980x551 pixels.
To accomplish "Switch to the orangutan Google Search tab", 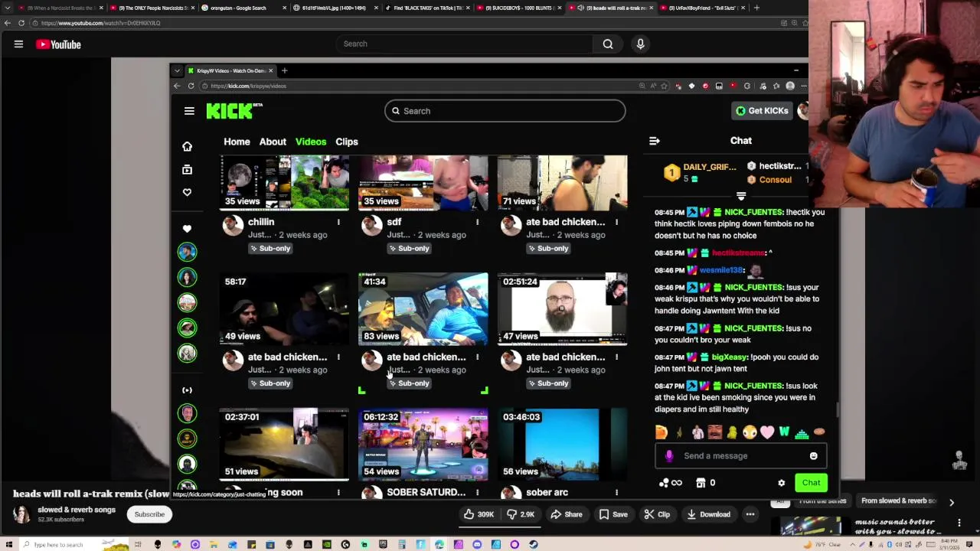I will point(239,8).
